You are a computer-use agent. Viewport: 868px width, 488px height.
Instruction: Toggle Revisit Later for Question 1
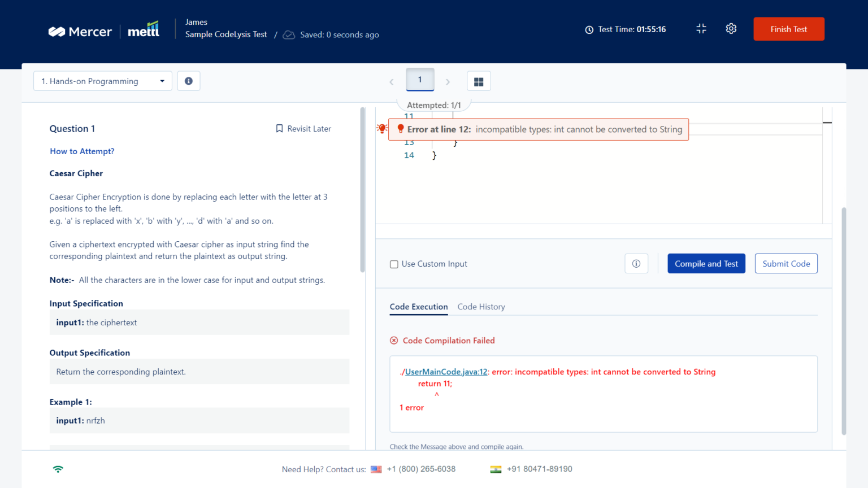click(x=303, y=128)
